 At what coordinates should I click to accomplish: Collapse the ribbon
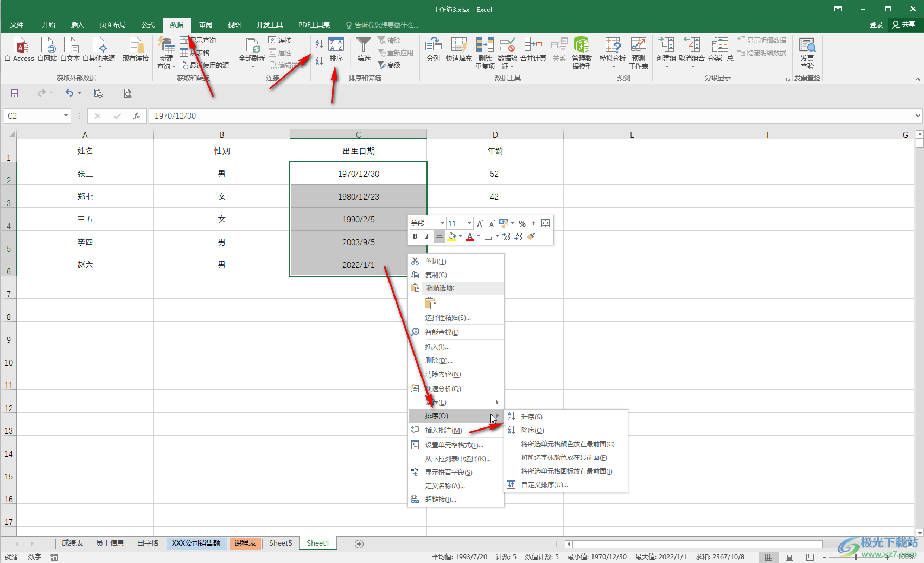[x=917, y=79]
